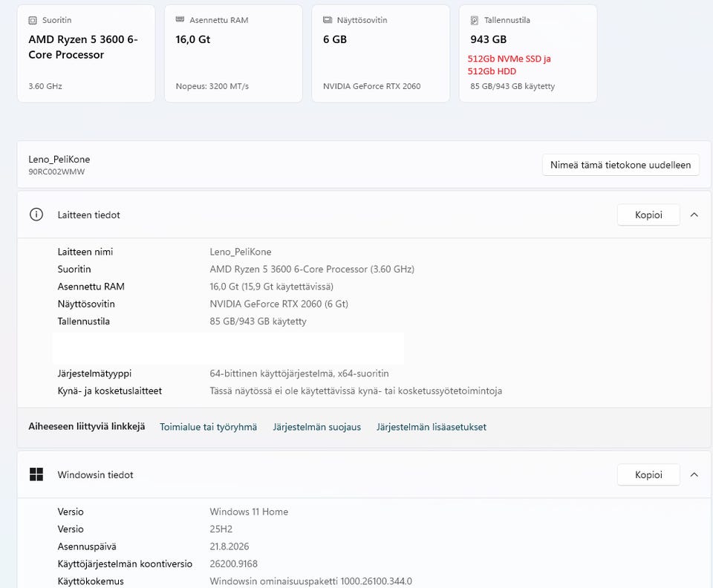
Task: Open the Järjestelmän lisäasetukset link
Action: coord(431,427)
